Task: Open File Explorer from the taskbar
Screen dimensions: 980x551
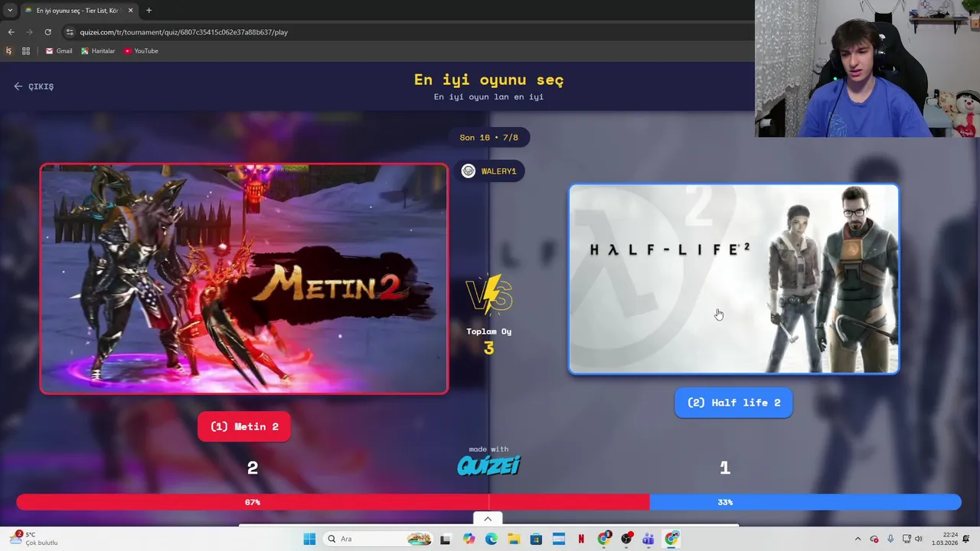Action: [x=514, y=539]
